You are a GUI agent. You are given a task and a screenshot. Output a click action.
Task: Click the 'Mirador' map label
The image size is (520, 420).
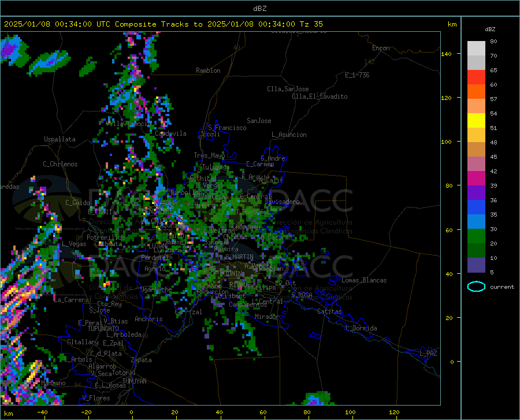click(x=266, y=317)
